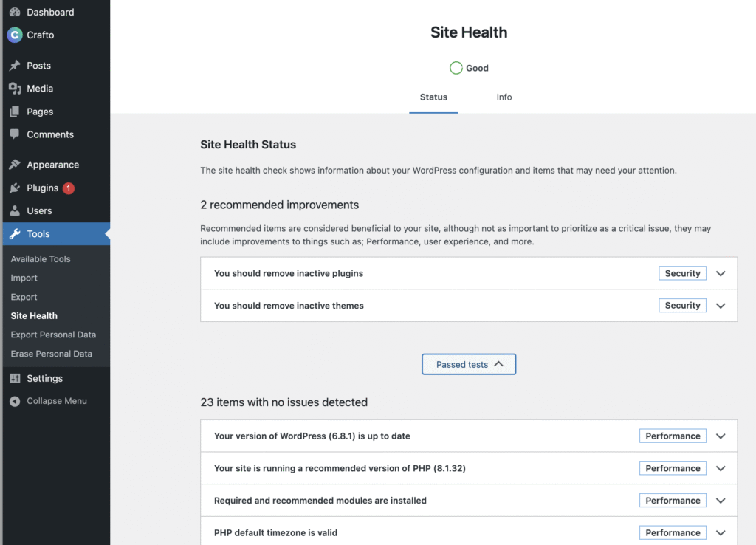Click the Posts pushpin icon
756x545 pixels.
(15, 66)
